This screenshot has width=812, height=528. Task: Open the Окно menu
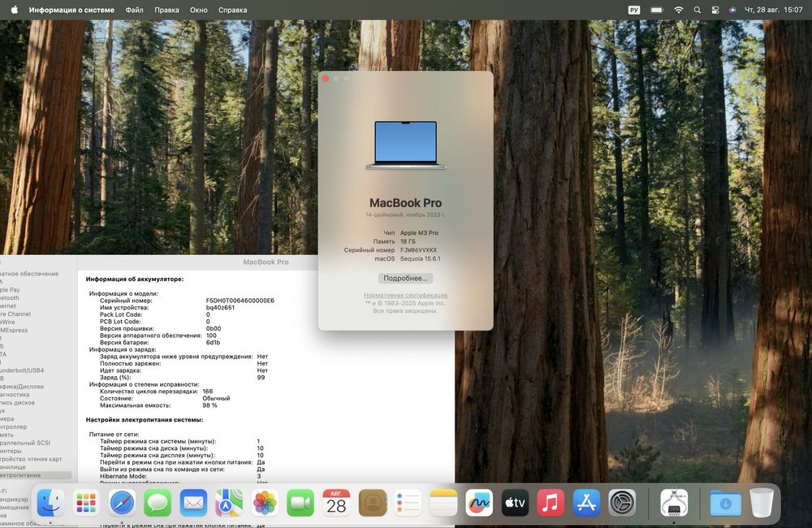pos(198,10)
